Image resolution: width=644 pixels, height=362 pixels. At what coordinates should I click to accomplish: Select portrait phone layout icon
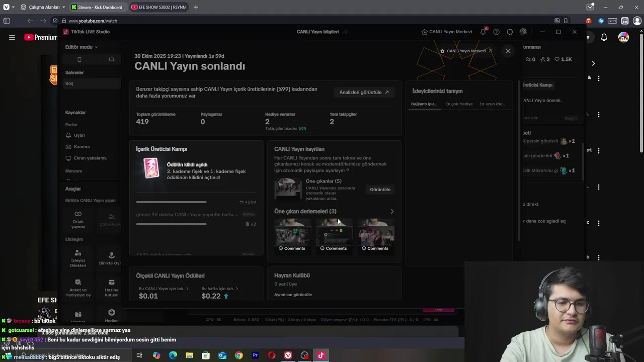(x=79, y=59)
